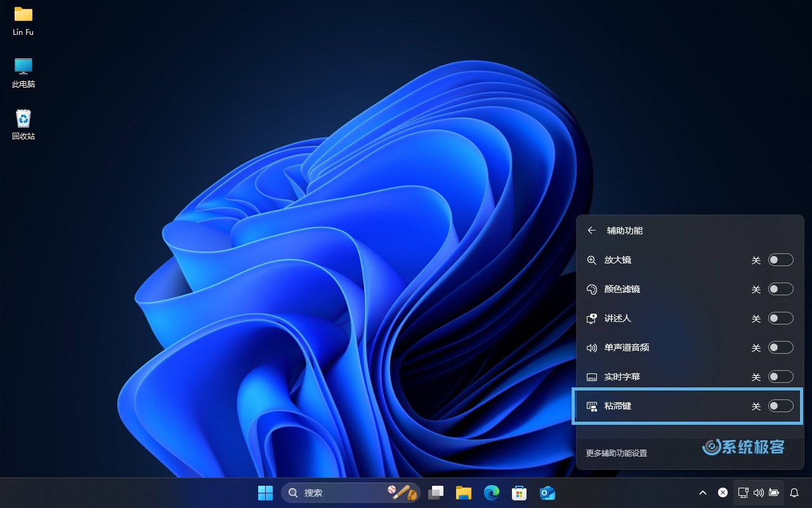Click the volume tray icon
Viewport: 812px width, 508px height.
(759, 493)
